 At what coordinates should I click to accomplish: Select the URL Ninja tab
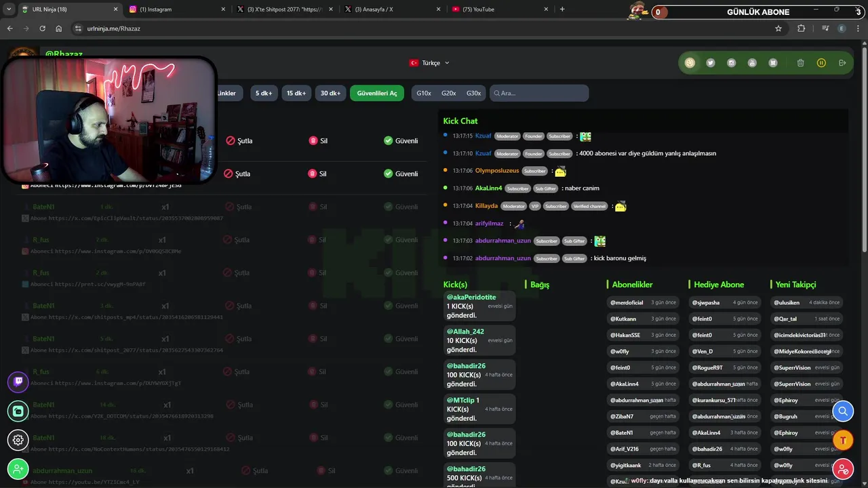tap(70, 9)
